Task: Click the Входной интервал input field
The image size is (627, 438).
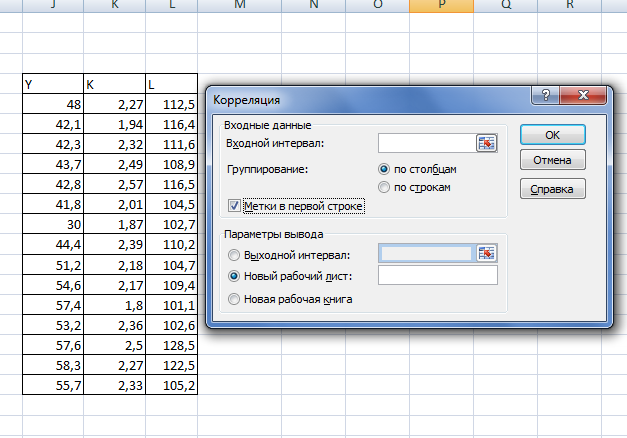Action: click(426, 144)
